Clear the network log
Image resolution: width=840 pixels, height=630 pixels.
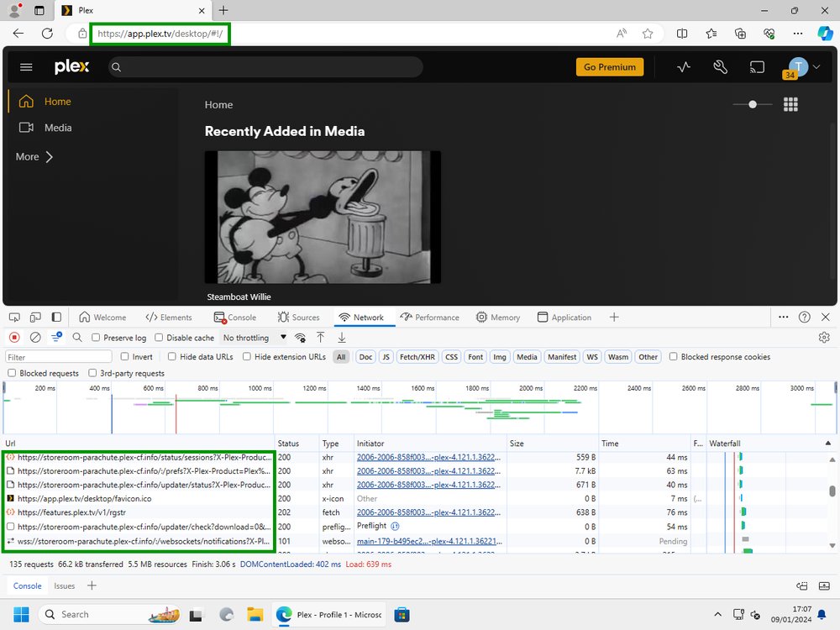(x=35, y=338)
